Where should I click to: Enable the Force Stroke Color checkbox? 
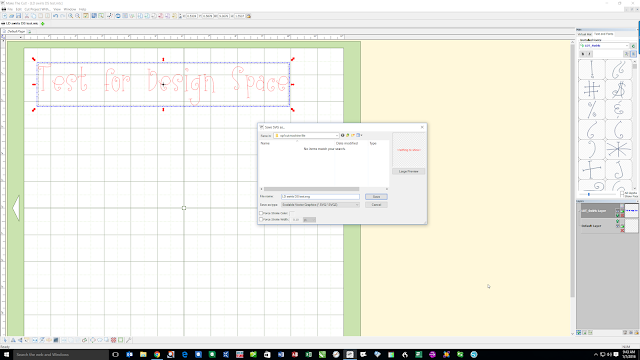pos(261,213)
